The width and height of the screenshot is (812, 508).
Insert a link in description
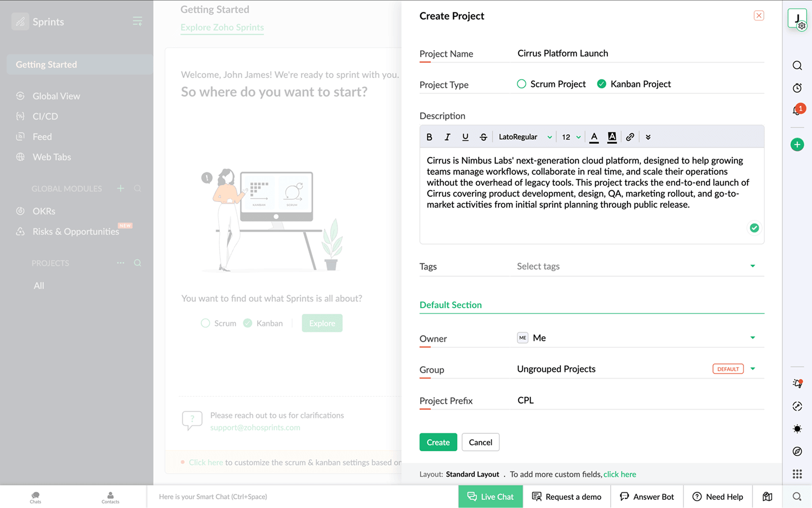pyautogui.click(x=630, y=137)
